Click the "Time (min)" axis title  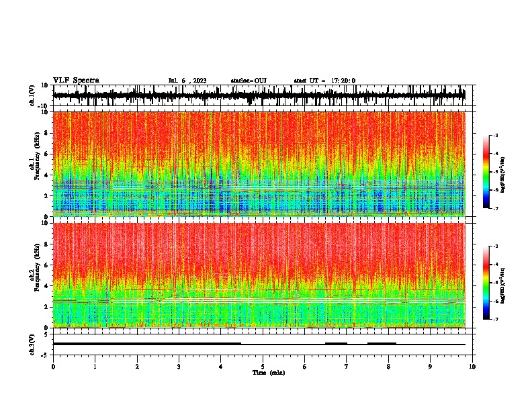click(x=269, y=373)
